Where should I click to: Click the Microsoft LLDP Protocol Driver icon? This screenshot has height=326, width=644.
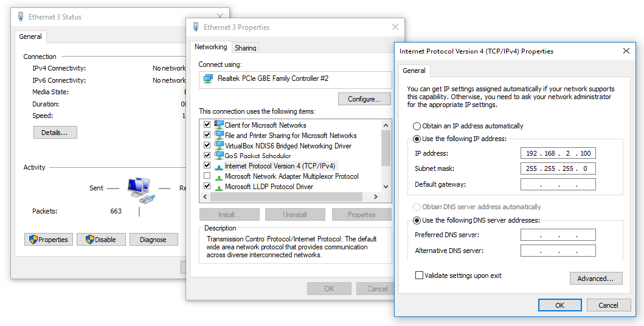(219, 186)
